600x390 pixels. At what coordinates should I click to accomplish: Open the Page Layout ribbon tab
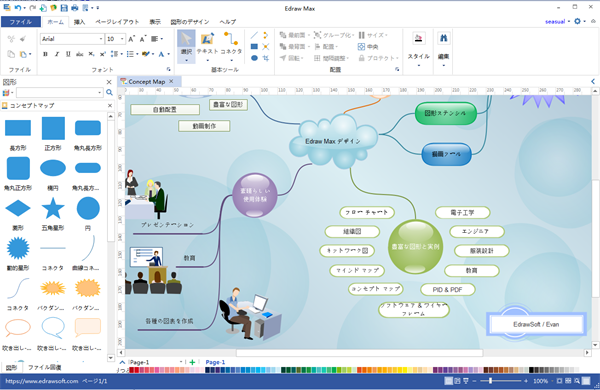click(117, 22)
